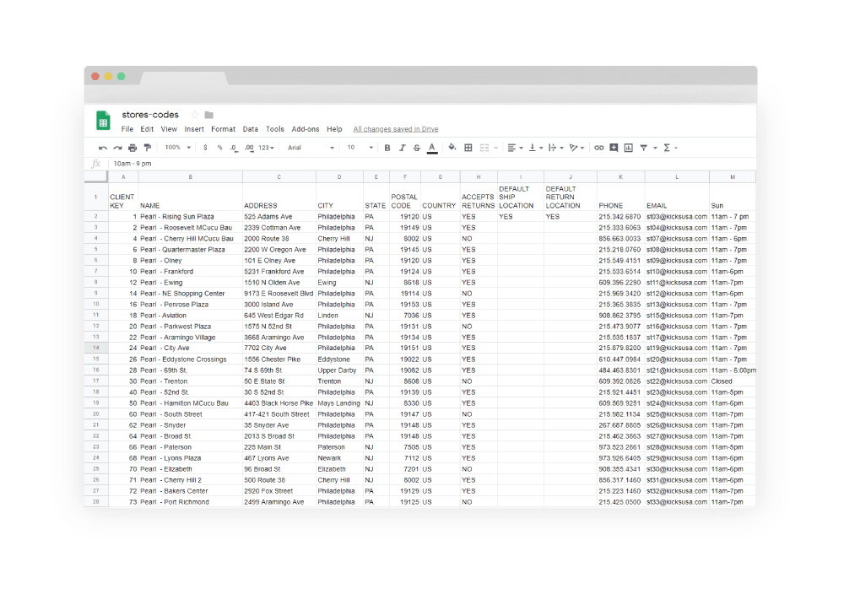Viewport: 844px width, 616px height.
Task: Select the Paint format roller icon
Action: click(147, 148)
